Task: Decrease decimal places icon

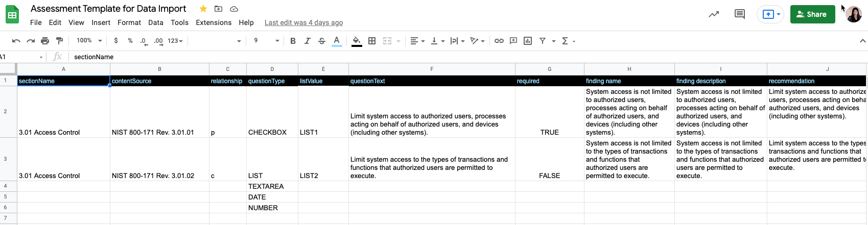Action: [144, 41]
